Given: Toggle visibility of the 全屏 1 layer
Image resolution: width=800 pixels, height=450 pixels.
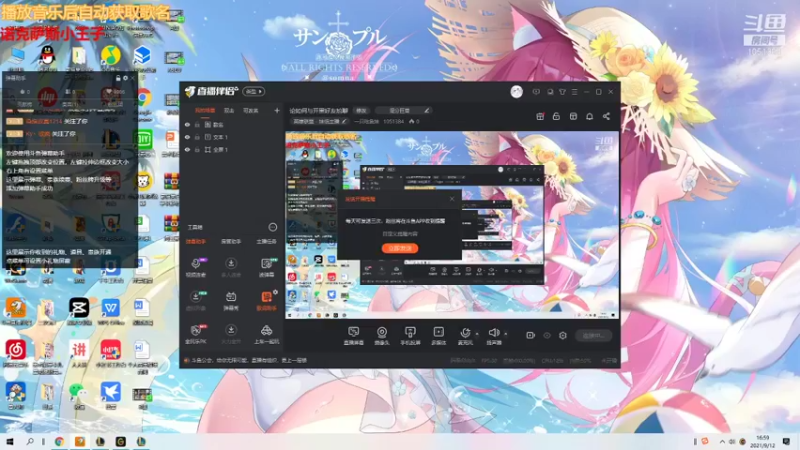Looking at the screenshot, I should click(187, 149).
